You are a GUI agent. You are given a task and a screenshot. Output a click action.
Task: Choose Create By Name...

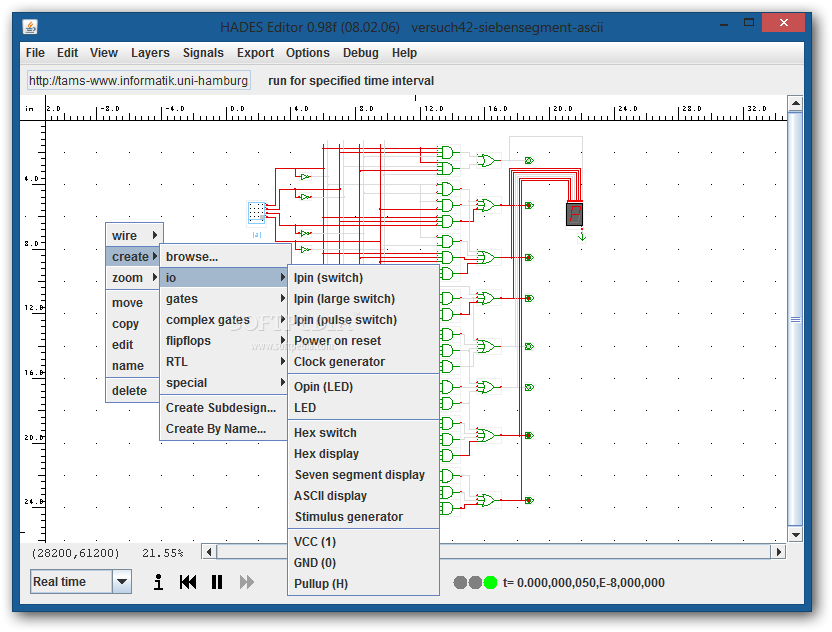pos(223,429)
